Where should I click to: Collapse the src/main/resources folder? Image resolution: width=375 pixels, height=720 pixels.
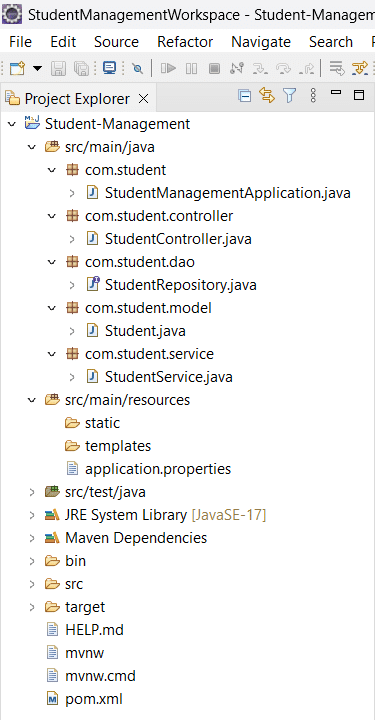click(x=31, y=400)
